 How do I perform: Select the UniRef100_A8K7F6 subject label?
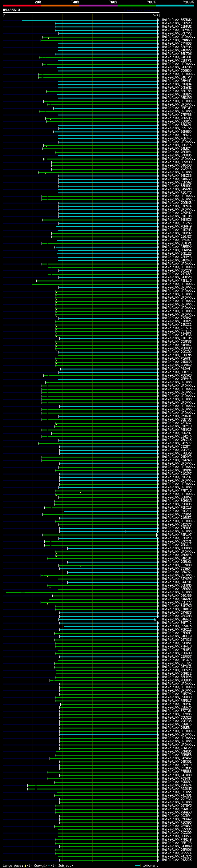[x=177, y=372]
